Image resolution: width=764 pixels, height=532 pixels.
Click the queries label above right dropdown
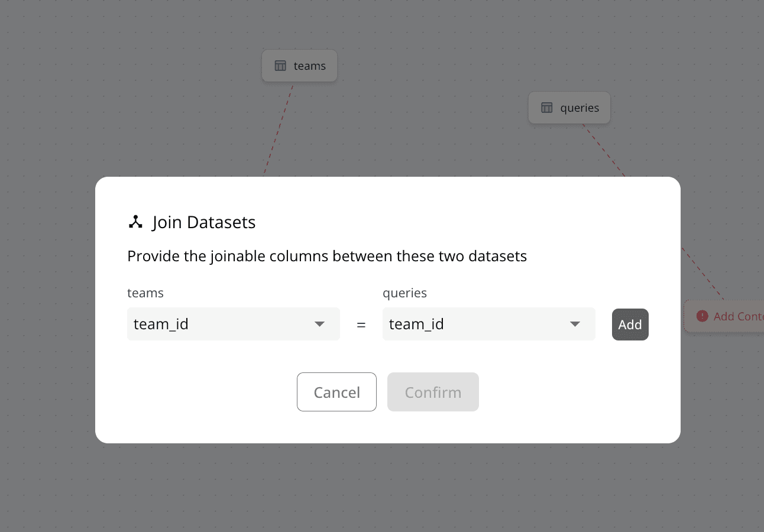tap(404, 293)
